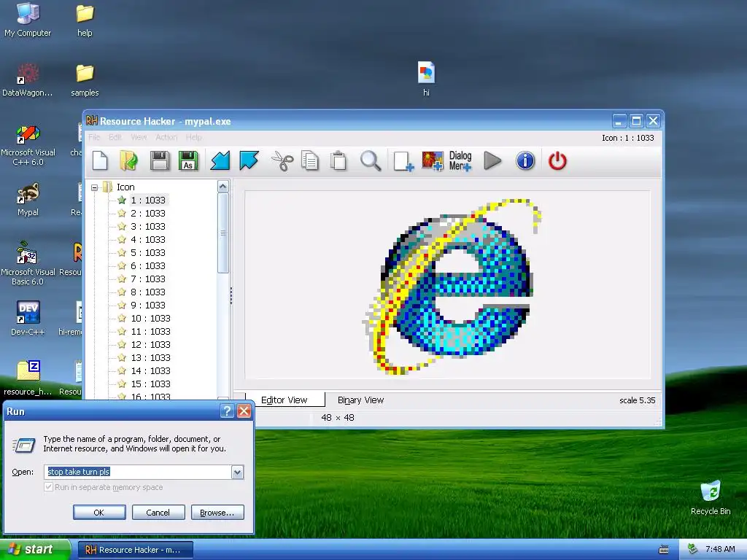Screen dimensions: 747x560
Task: Click the Export resource arrow icon
Action: [x=249, y=160]
